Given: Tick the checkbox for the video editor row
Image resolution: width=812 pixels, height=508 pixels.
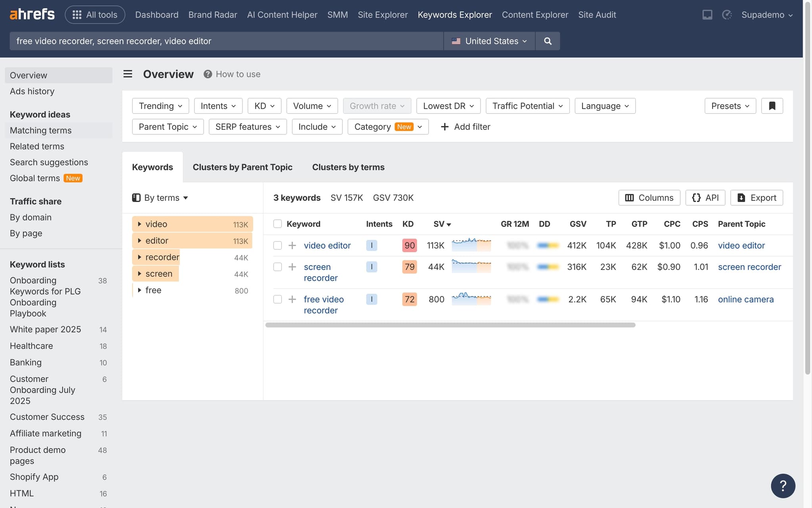Looking at the screenshot, I should pyautogui.click(x=277, y=245).
